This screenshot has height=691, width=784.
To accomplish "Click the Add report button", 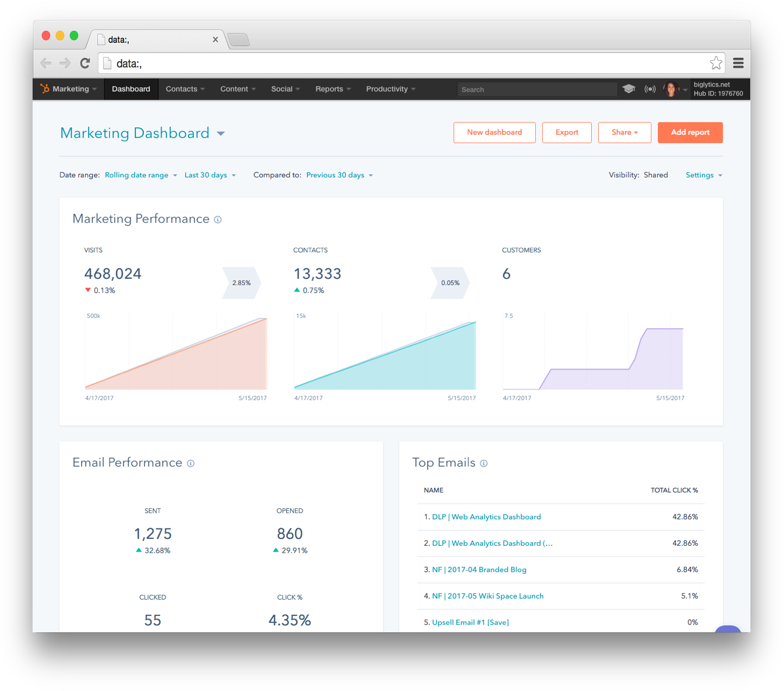I will click(690, 133).
